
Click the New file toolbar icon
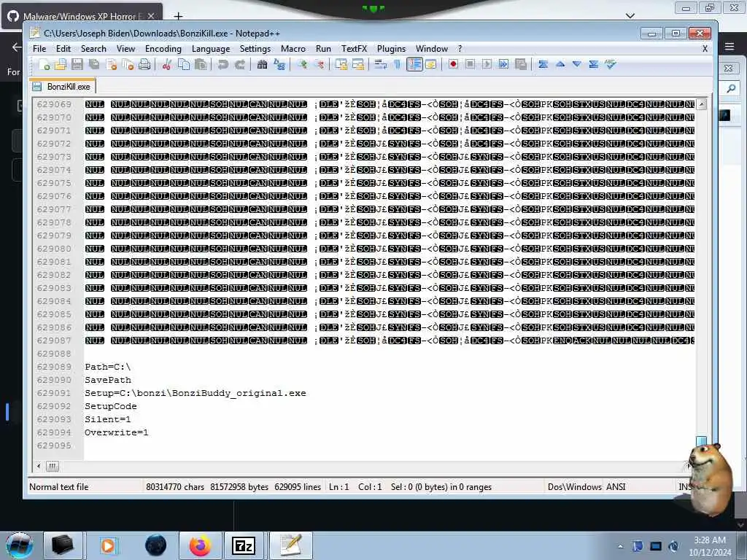[44, 64]
